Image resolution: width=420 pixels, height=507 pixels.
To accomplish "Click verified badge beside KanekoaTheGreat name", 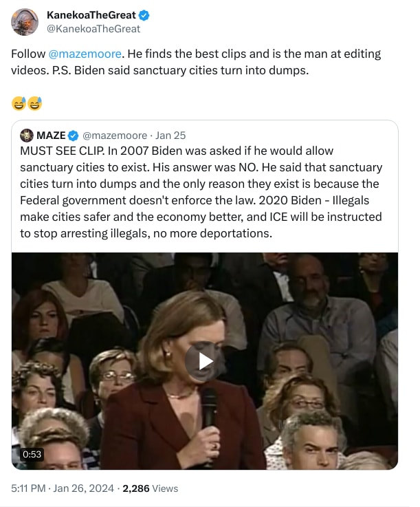I will pos(144,15).
